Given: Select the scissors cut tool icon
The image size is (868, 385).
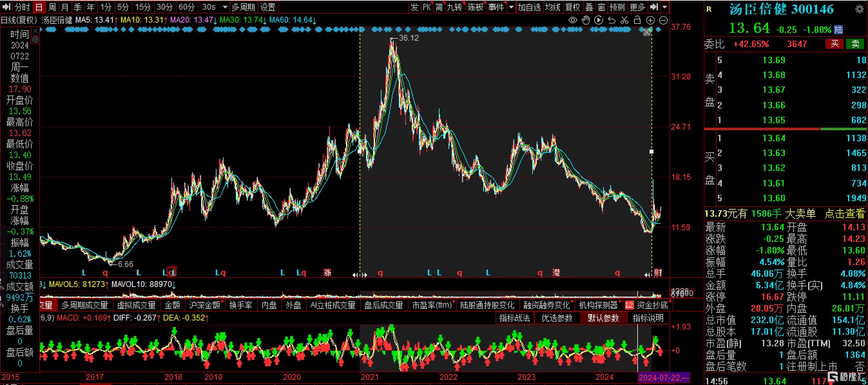Looking at the screenshot, I should 624,20.
